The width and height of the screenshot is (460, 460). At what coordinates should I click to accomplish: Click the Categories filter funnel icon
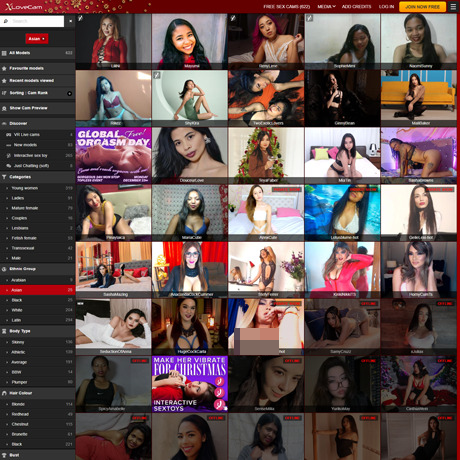click(4, 177)
